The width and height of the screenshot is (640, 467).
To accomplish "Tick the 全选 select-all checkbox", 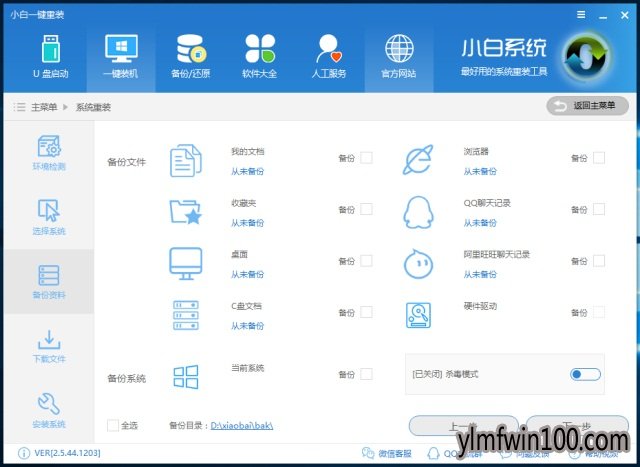I will [113, 425].
